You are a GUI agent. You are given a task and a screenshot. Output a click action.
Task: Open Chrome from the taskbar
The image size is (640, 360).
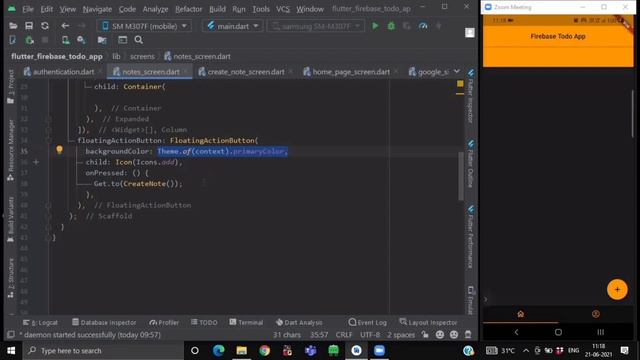tap(264, 351)
